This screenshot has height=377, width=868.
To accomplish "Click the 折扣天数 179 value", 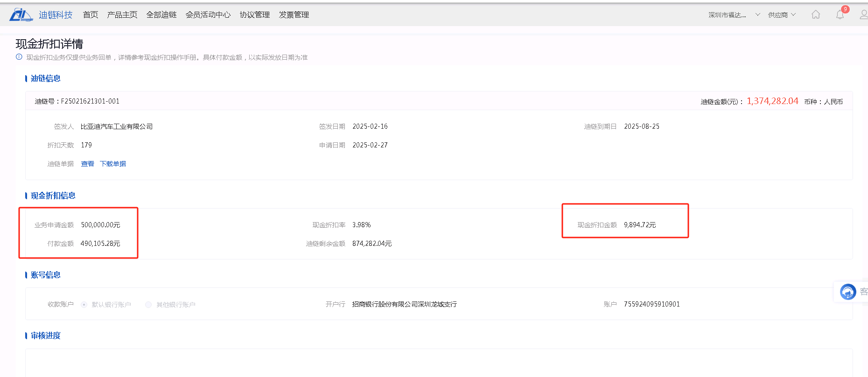I will 86,145.
